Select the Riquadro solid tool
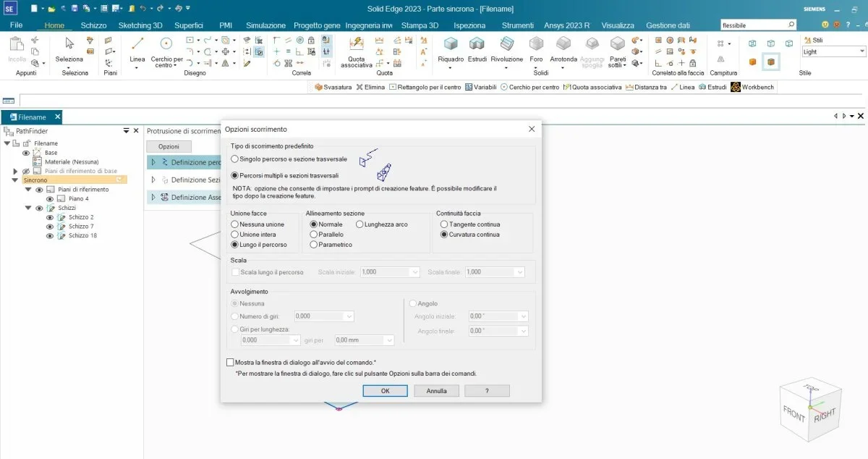The width and height of the screenshot is (868, 459). click(451, 51)
